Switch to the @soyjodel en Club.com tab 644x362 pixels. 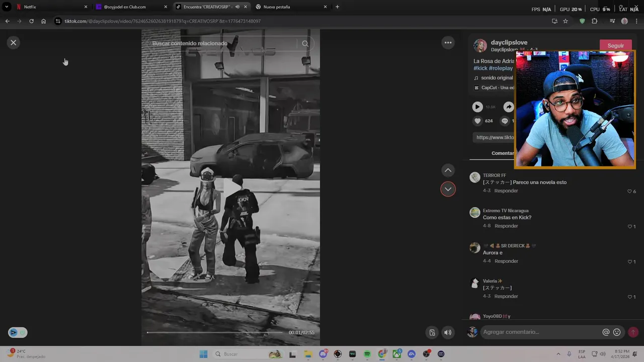point(132,7)
